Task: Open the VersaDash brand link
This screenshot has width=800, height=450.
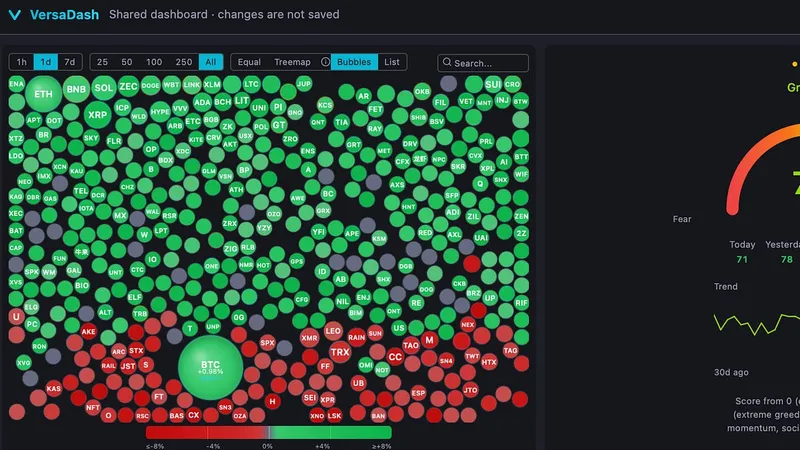Action: pyautogui.click(x=64, y=15)
